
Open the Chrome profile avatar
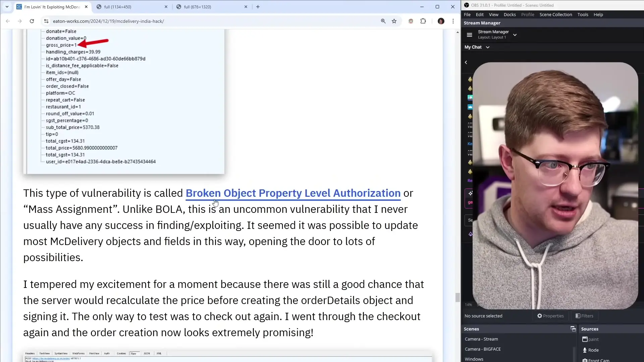[441, 21]
